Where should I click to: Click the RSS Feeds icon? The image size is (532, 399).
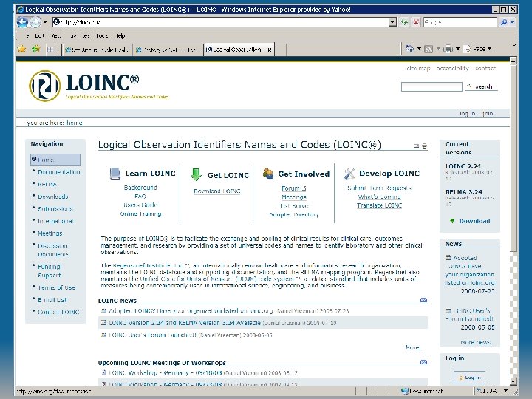click(x=429, y=50)
